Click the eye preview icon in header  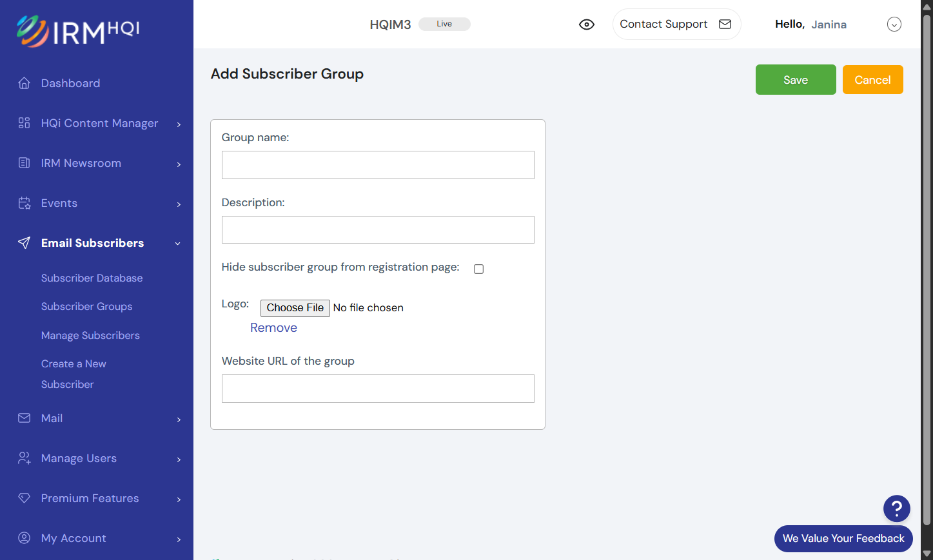(x=587, y=24)
